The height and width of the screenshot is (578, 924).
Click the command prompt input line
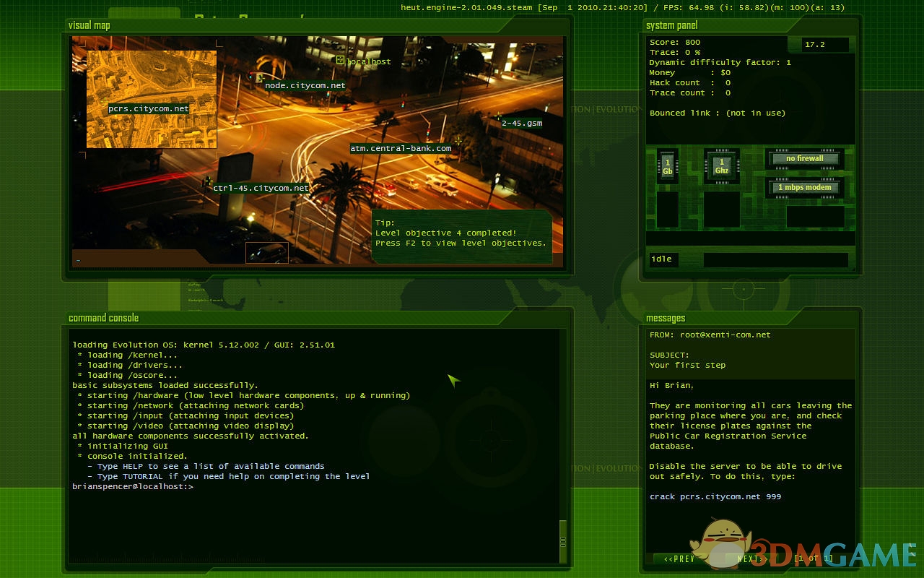pyautogui.click(x=289, y=487)
